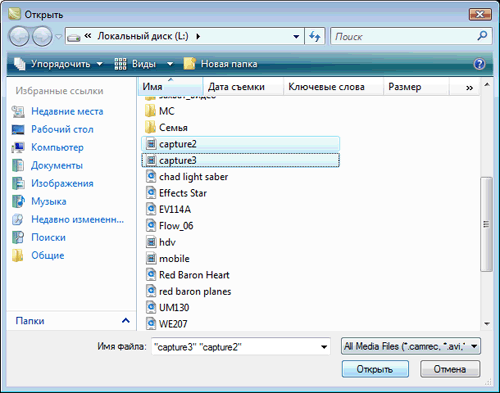Image resolution: width=500 pixels, height=393 pixels.
Task: Open Компьютер in favorites
Action: (x=57, y=147)
